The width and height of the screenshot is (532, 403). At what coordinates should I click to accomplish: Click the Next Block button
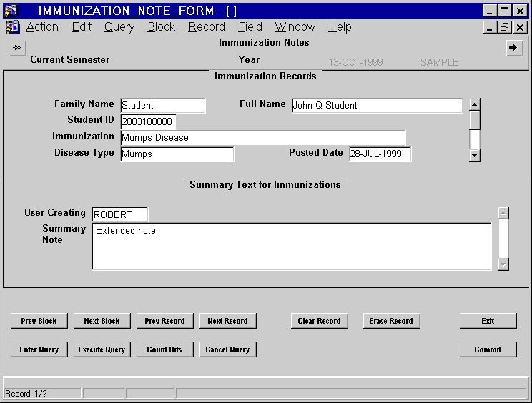[x=102, y=321]
